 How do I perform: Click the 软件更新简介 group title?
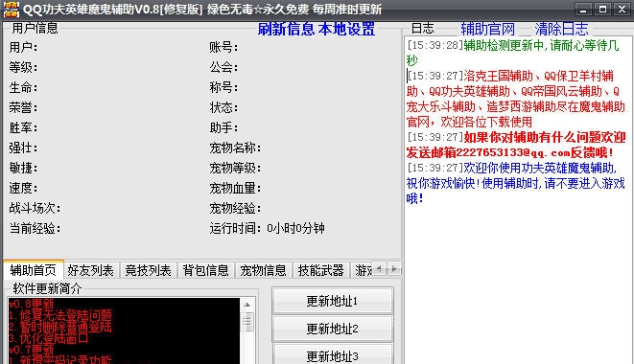pos(47,288)
